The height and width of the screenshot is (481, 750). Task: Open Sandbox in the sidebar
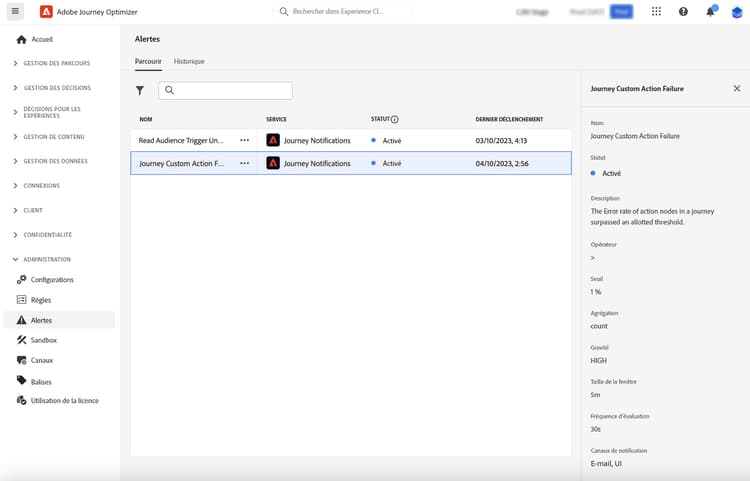pos(37,340)
